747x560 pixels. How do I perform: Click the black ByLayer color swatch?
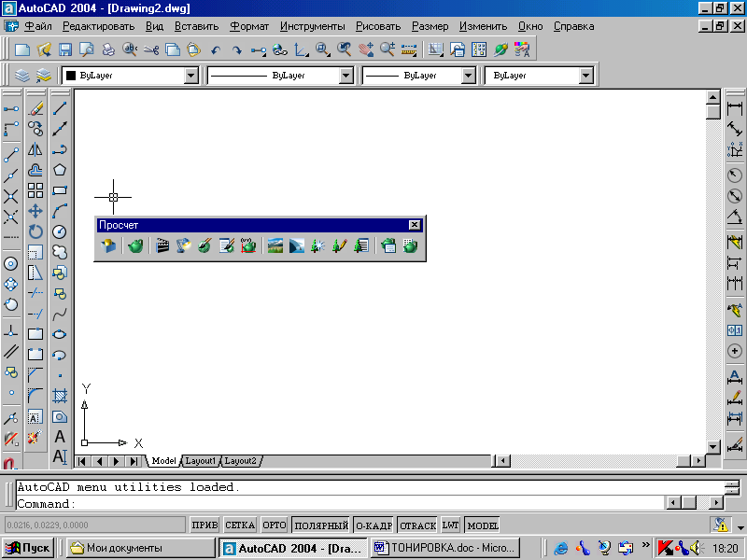71,76
